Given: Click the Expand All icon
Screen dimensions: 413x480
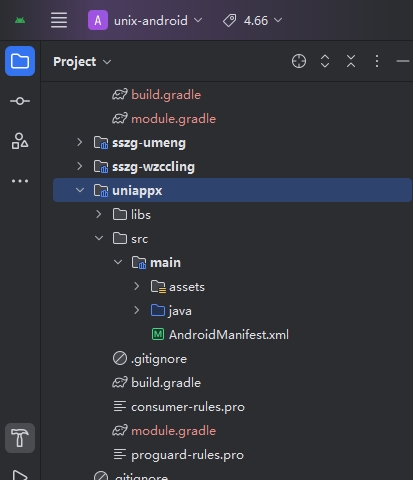Looking at the screenshot, I should (x=325, y=61).
